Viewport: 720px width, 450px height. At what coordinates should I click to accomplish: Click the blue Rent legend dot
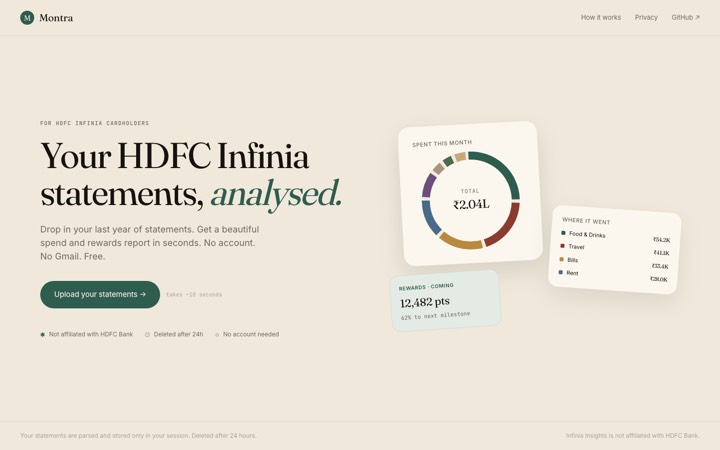[x=560, y=272]
